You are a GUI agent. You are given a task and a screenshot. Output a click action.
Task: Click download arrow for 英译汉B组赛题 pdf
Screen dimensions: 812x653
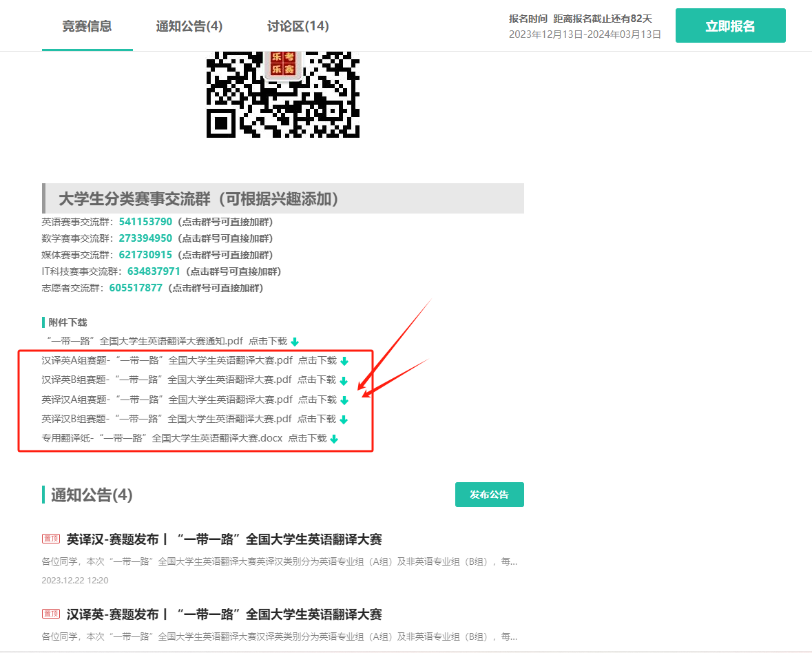tap(344, 419)
